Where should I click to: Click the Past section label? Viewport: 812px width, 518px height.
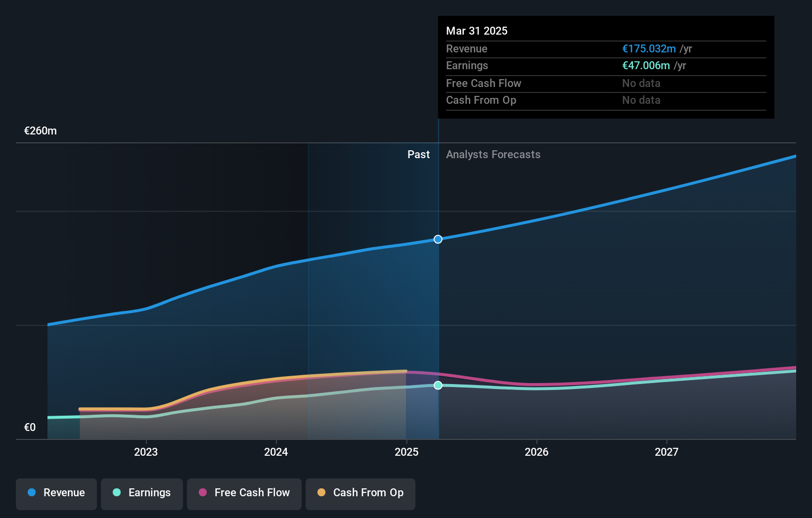pos(418,155)
